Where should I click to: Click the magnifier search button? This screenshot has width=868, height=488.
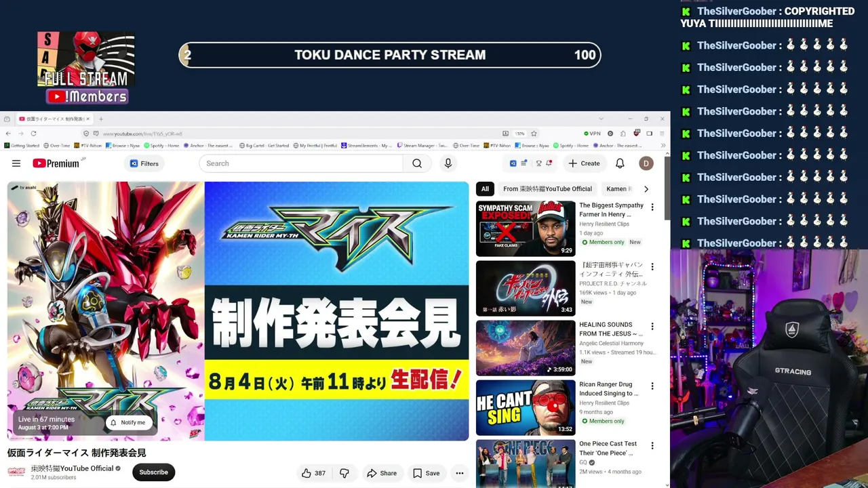click(417, 163)
